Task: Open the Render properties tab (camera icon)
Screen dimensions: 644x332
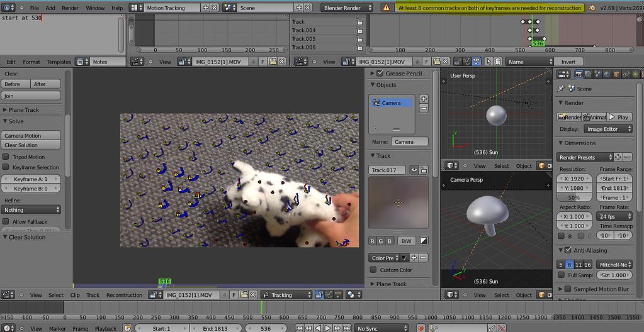Action: point(579,74)
